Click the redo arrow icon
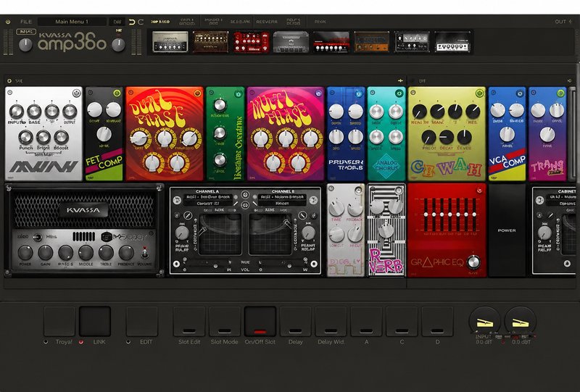The width and height of the screenshot is (580, 392). click(141, 22)
